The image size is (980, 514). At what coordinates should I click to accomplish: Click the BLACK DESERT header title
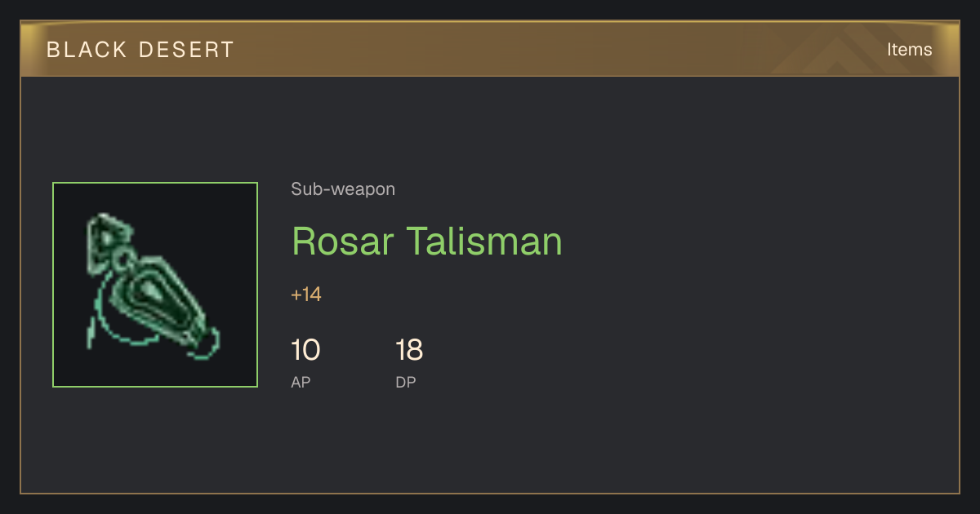coord(140,50)
